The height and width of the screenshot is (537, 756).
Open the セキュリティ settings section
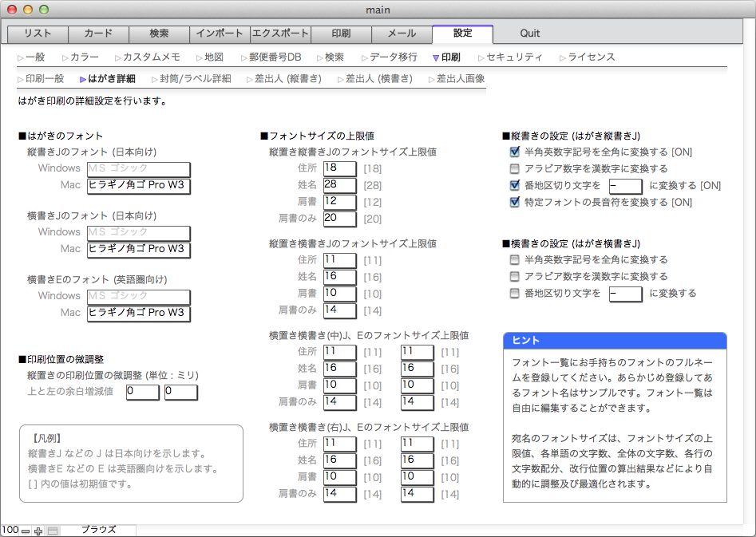click(514, 57)
